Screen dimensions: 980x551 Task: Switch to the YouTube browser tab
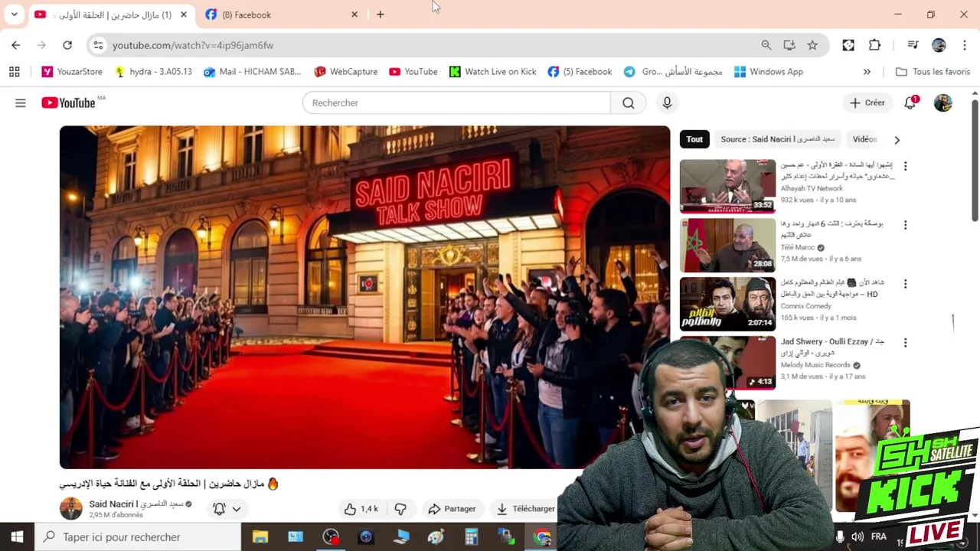(x=112, y=15)
